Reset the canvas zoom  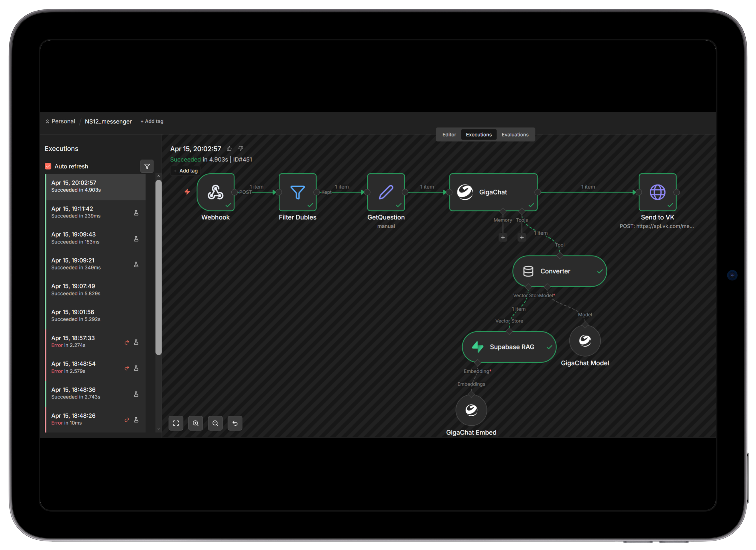pyautogui.click(x=235, y=423)
